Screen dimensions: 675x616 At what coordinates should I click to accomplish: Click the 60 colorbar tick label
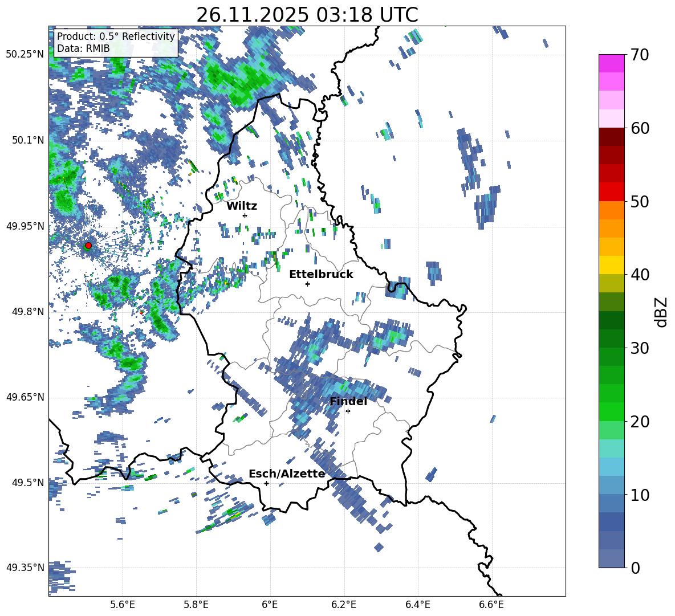point(640,128)
